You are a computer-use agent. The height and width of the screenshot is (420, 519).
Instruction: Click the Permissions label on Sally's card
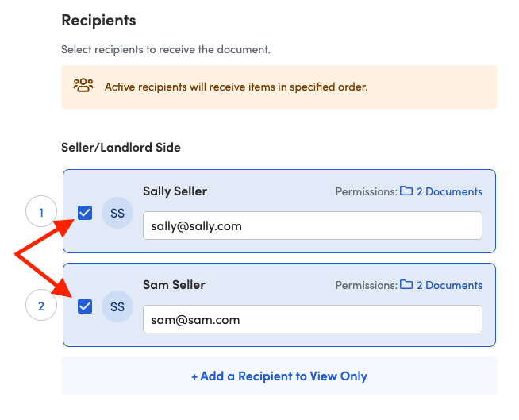366,191
